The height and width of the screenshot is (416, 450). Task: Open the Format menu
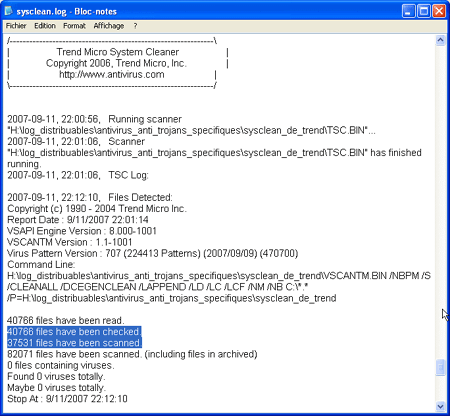tap(74, 26)
